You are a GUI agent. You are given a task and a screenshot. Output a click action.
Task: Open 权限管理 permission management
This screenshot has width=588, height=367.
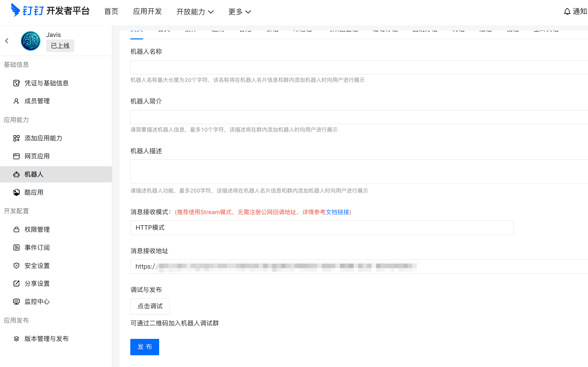tap(37, 229)
